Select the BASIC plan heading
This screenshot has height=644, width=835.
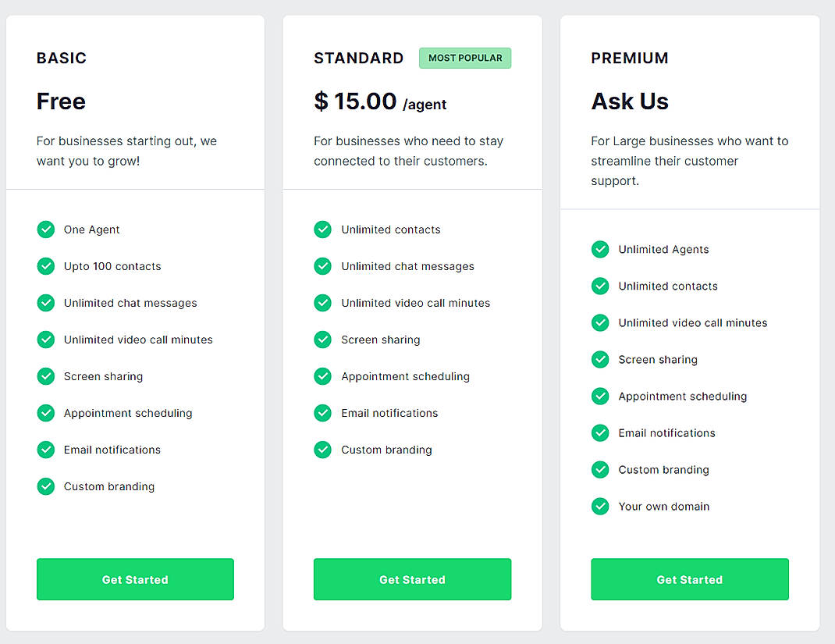click(x=61, y=58)
